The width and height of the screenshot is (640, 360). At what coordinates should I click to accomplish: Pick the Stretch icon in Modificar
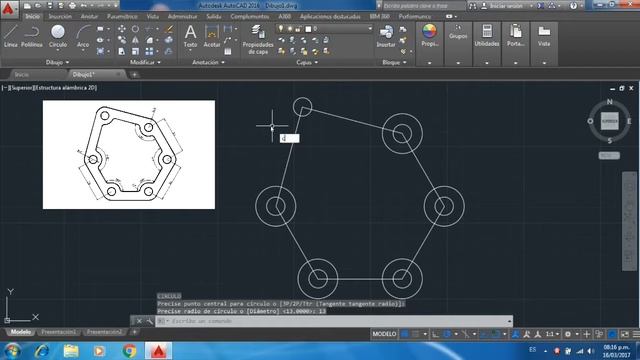pos(122,51)
